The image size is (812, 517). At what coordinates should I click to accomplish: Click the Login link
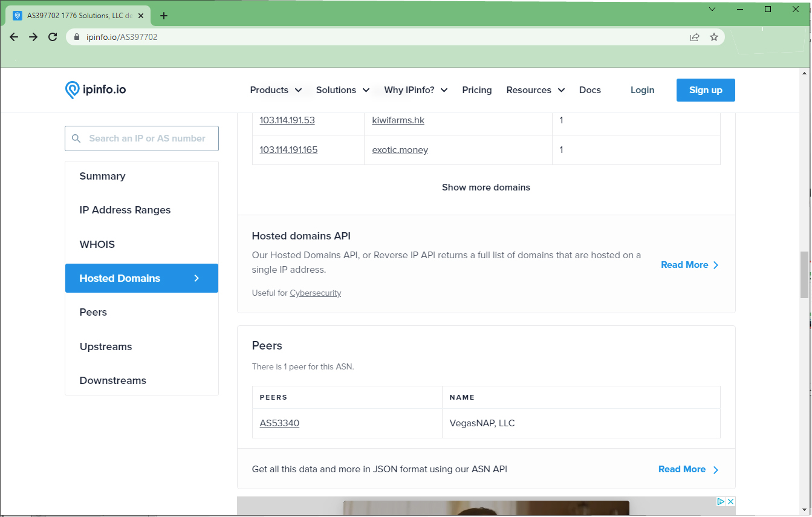click(x=642, y=90)
